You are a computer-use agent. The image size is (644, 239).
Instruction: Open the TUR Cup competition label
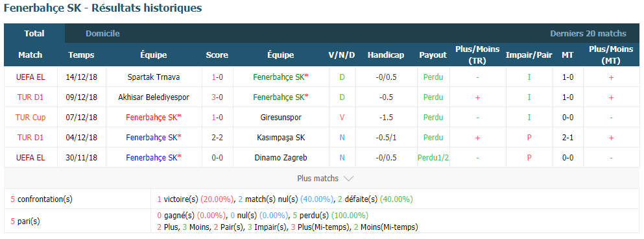point(30,118)
